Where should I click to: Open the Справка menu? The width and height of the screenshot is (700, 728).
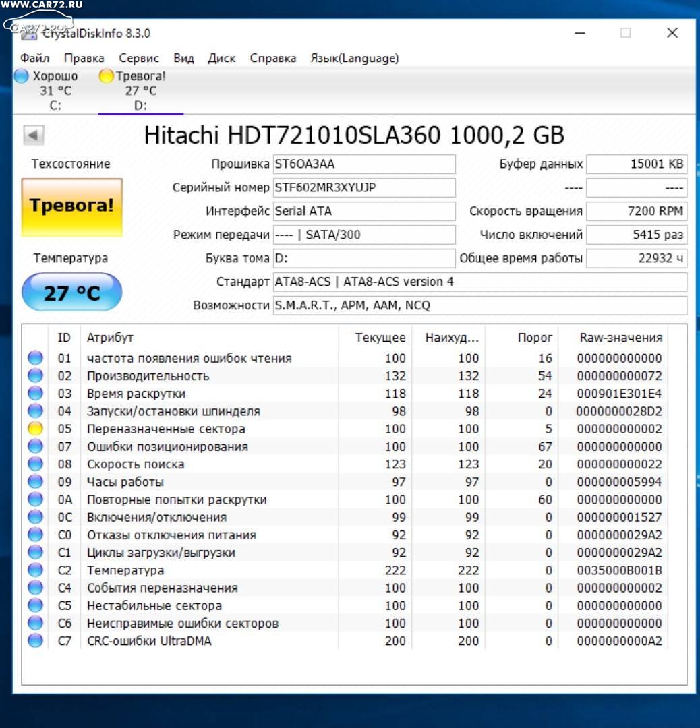coord(273,58)
